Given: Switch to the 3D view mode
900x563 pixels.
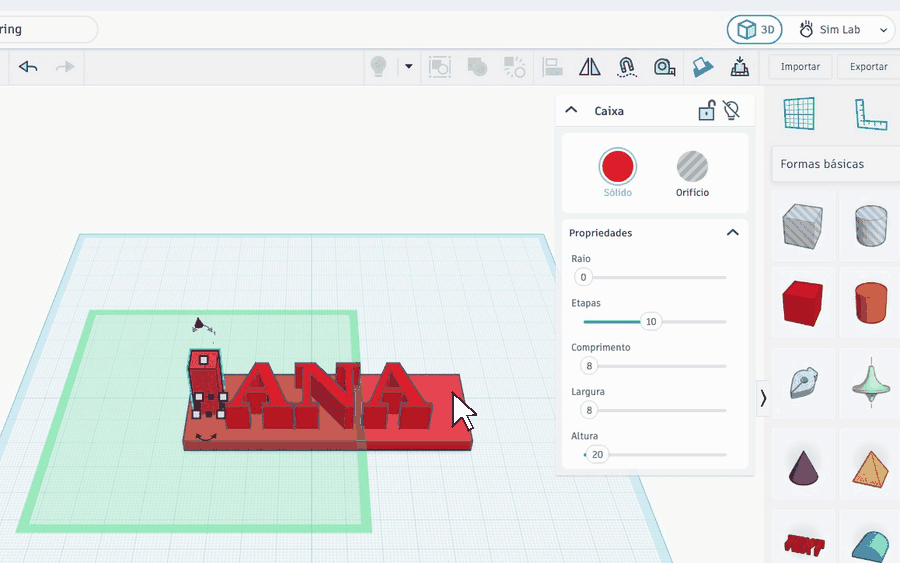Looking at the screenshot, I should click(x=754, y=30).
